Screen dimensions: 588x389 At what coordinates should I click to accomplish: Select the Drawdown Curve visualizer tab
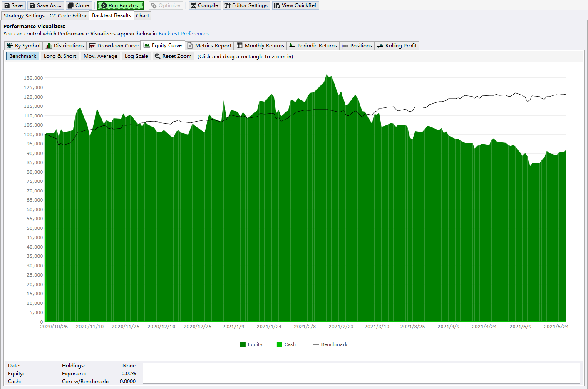[114, 46]
